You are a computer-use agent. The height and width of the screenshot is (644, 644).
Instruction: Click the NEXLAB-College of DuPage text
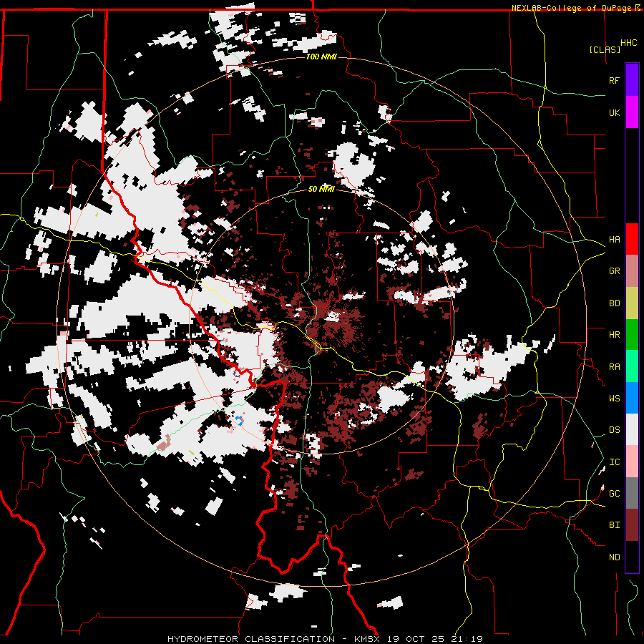[571, 8]
